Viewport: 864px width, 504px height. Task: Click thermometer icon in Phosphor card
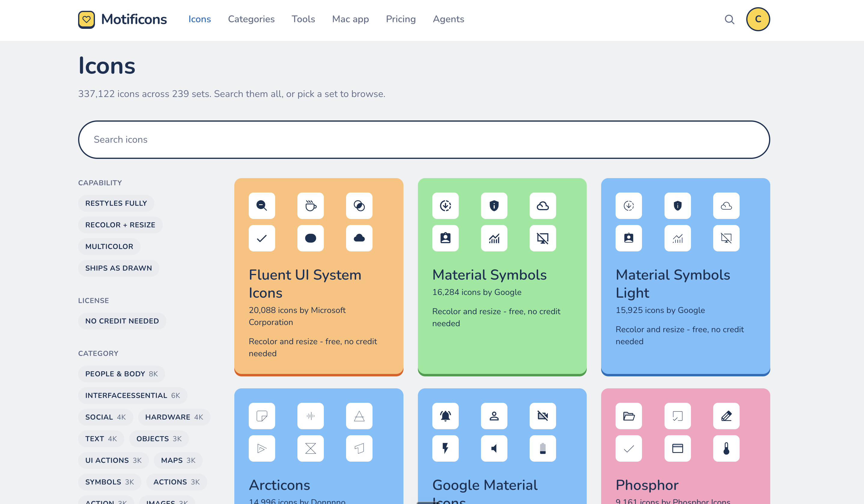pyautogui.click(x=726, y=448)
